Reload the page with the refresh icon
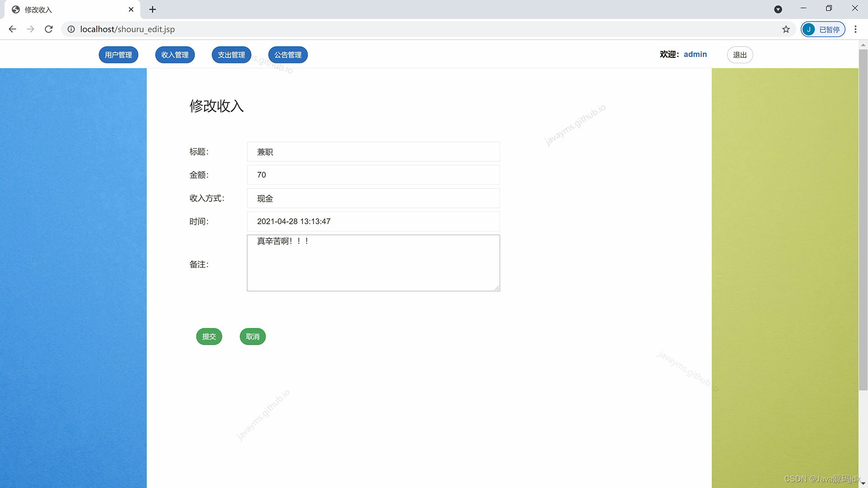The image size is (868, 488). click(49, 29)
